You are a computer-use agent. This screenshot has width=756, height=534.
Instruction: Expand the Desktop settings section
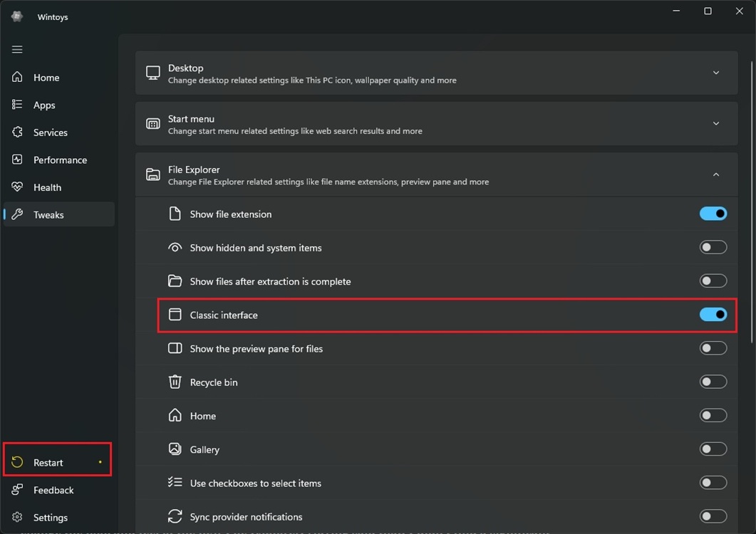(716, 72)
